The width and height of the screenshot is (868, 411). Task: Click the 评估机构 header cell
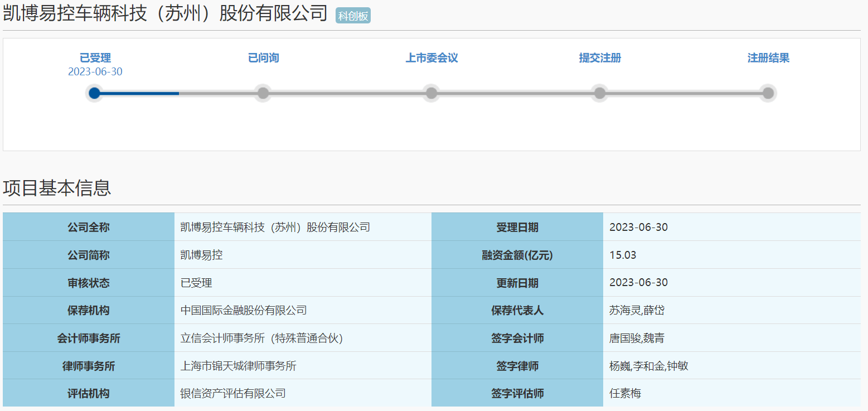click(x=89, y=393)
